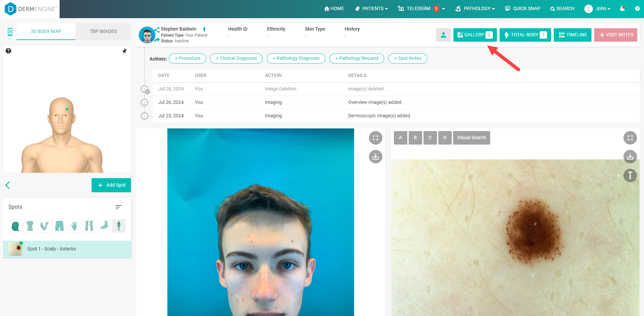Switch to the 3D Body Map tab
The width and height of the screenshot is (644, 316).
tap(46, 32)
